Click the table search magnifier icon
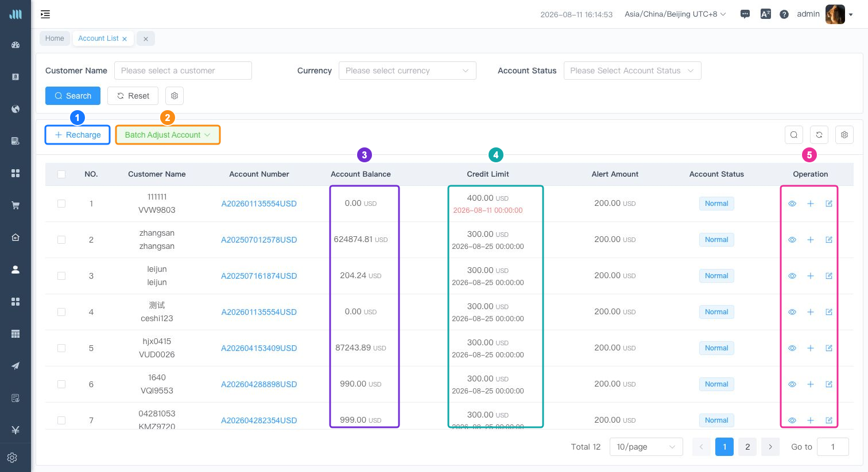Viewport: 868px width, 472px height. 794,135
